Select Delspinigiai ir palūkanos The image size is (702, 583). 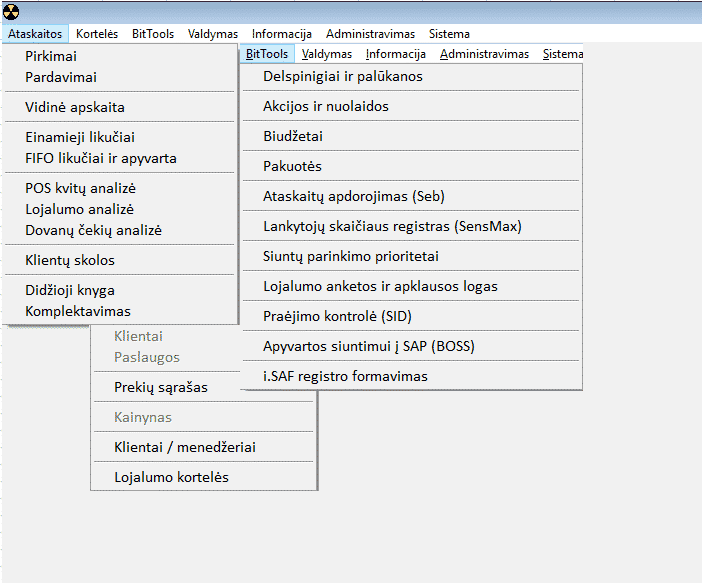tap(342, 76)
